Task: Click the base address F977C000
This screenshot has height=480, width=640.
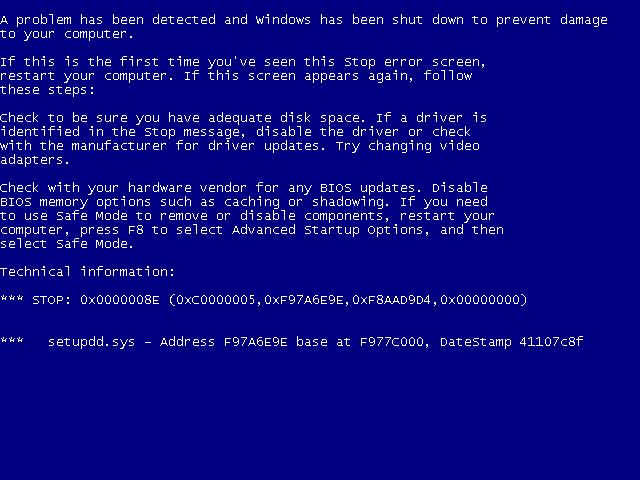Action: pos(392,342)
